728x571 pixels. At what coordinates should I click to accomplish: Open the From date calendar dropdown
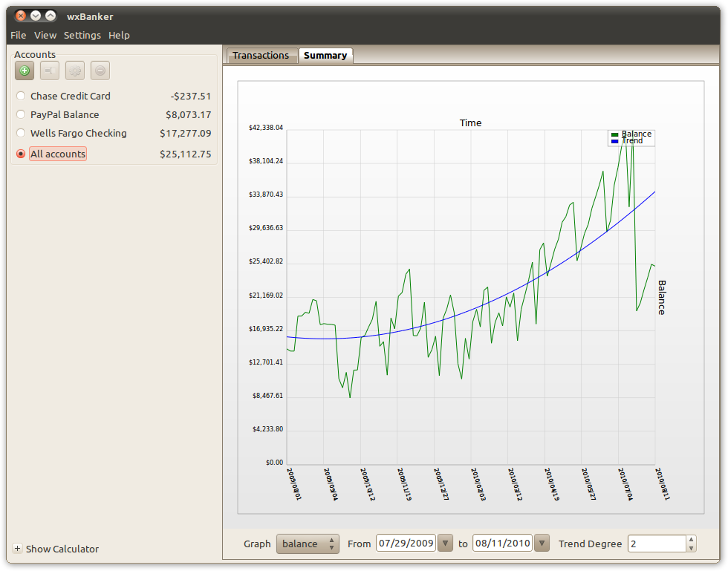pos(445,544)
